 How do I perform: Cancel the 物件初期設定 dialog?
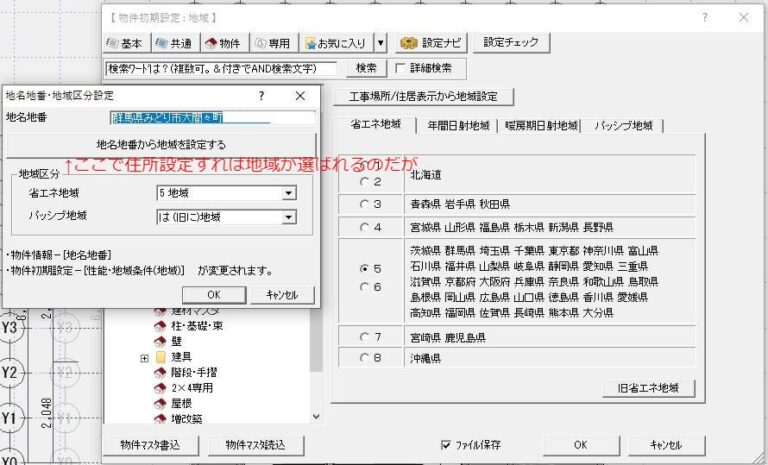click(x=666, y=445)
